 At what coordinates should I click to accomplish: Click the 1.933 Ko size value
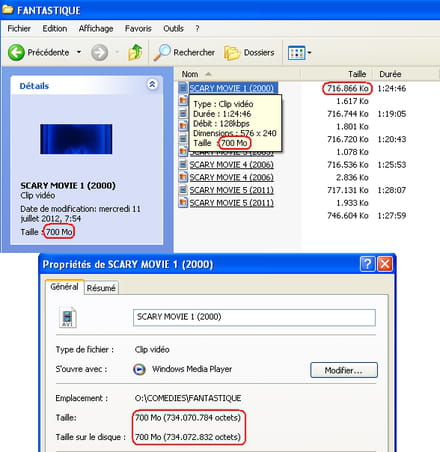pos(352,203)
